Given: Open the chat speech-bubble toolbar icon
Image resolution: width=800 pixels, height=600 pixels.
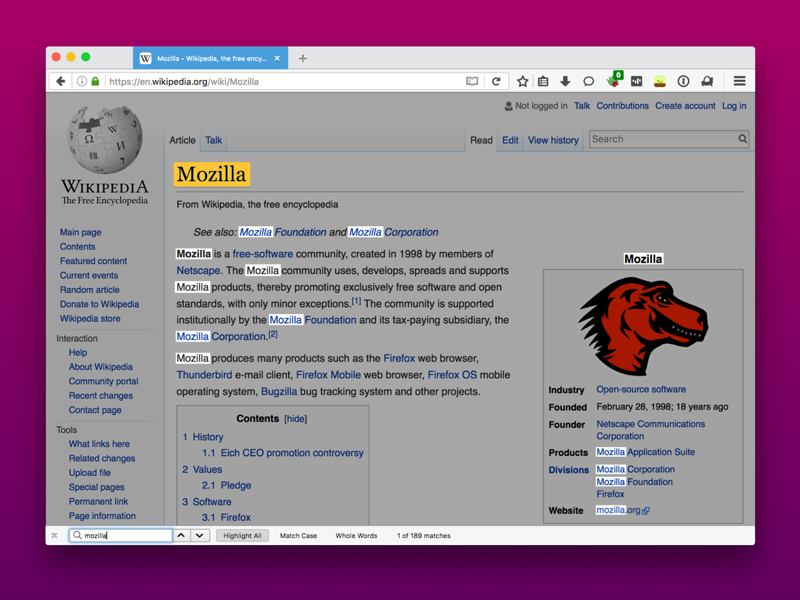Looking at the screenshot, I should (x=588, y=81).
